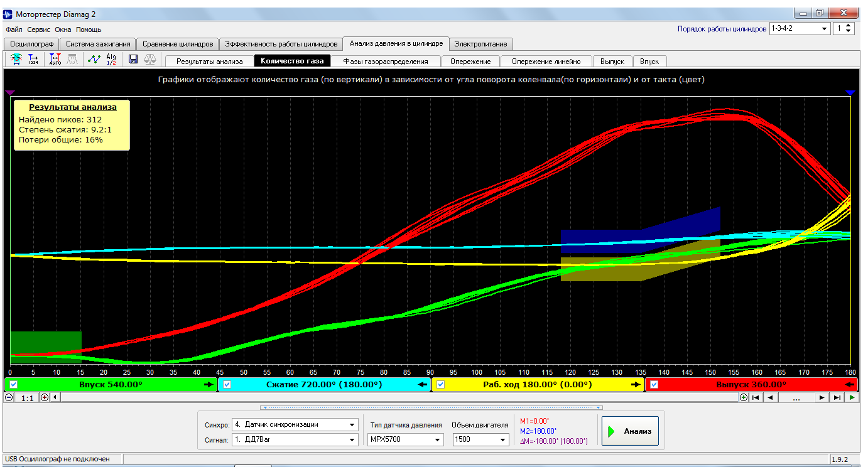Screen dimensions: 868x467
Task: Click the grayed-out peaks toolbar icon
Action: coord(72,59)
